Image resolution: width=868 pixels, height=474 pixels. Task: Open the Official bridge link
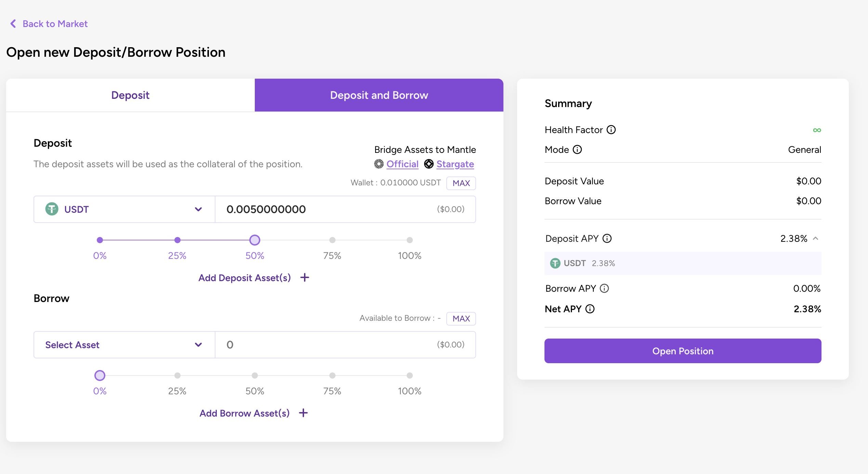tap(402, 164)
